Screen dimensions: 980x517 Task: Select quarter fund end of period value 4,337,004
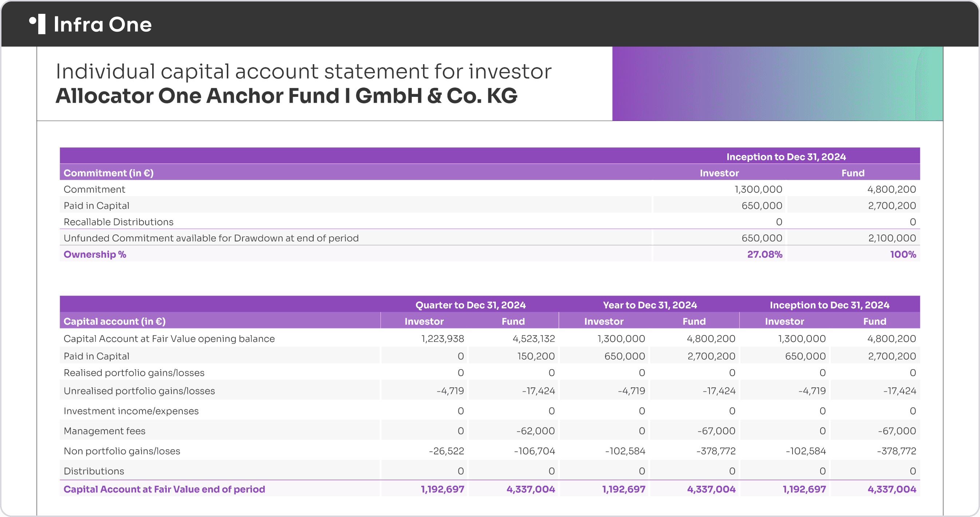point(531,489)
